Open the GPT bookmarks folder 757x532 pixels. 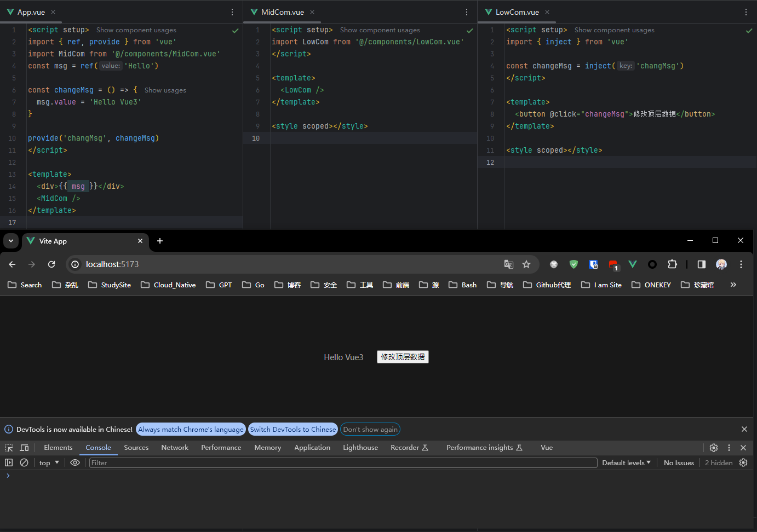[x=219, y=285]
